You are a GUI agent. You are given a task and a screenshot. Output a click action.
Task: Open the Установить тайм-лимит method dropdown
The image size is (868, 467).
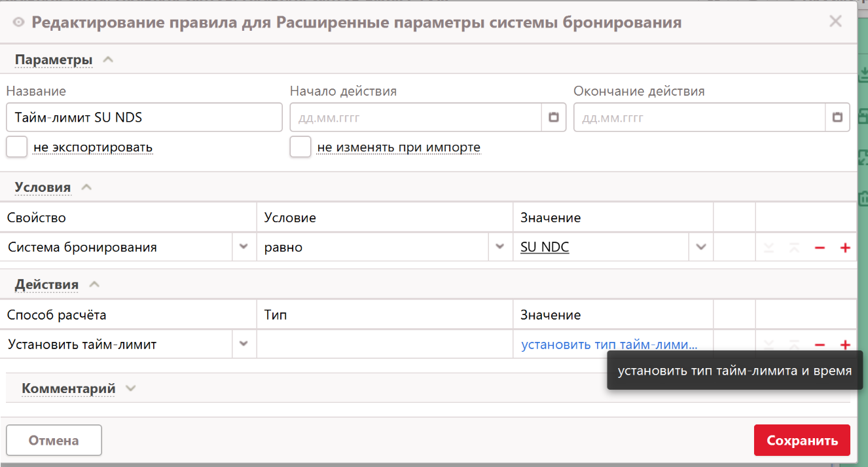tap(244, 344)
